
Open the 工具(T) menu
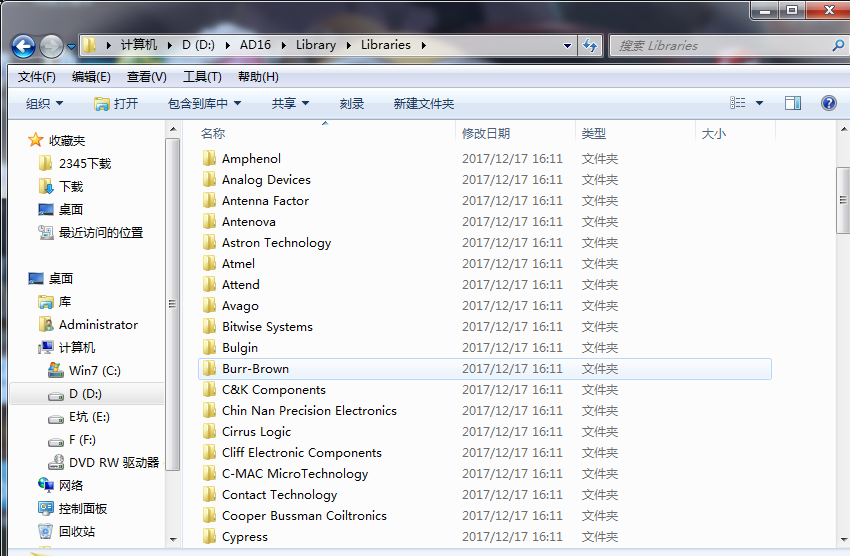[x=202, y=77]
